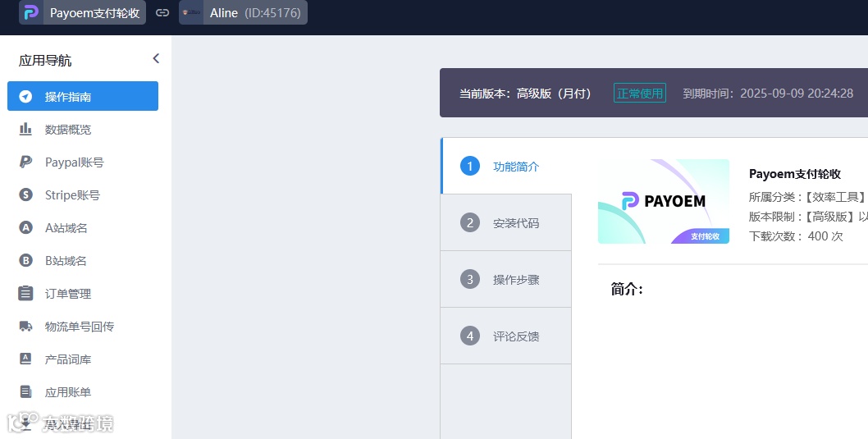Click the Payoem purple P logo icon
Image resolution: width=868 pixels, height=439 pixels.
point(31,13)
